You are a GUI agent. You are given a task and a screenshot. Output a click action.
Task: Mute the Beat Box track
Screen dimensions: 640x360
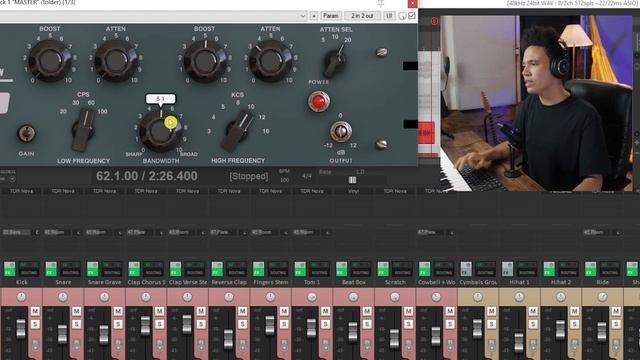pos(367,311)
